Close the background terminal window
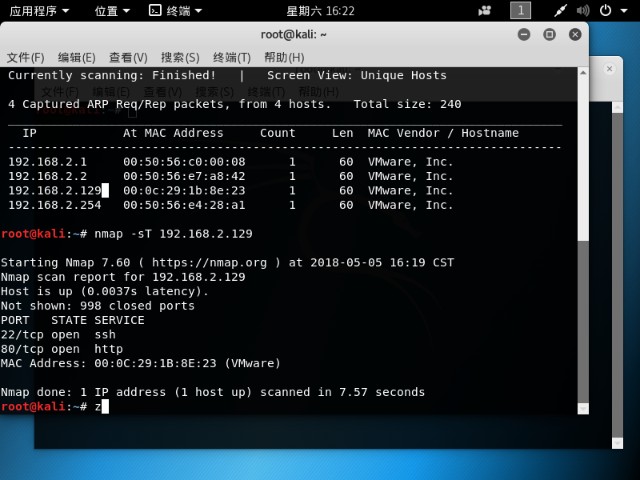This screenshot has width=640, height=480. tap(609, 69)
